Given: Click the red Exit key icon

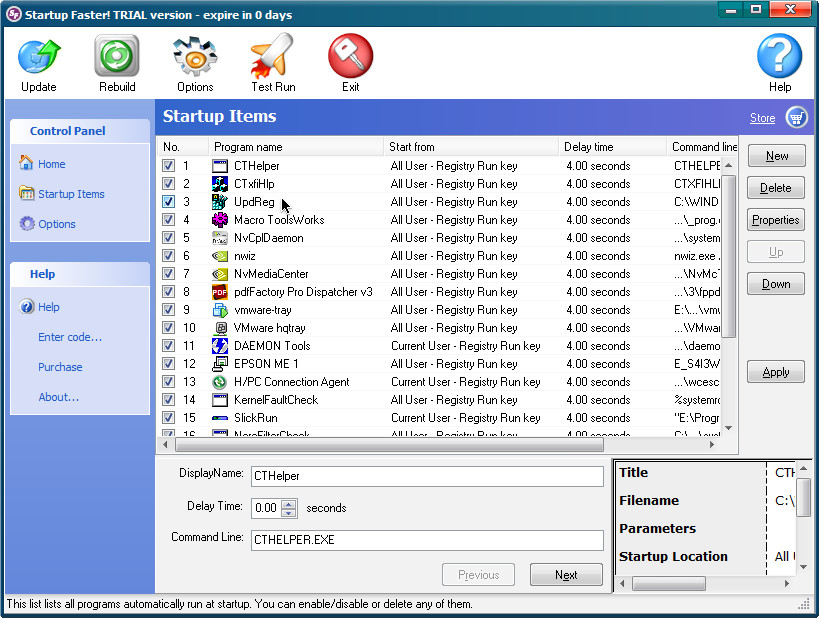Looking at the screenshot, I should tap(350, 55).
